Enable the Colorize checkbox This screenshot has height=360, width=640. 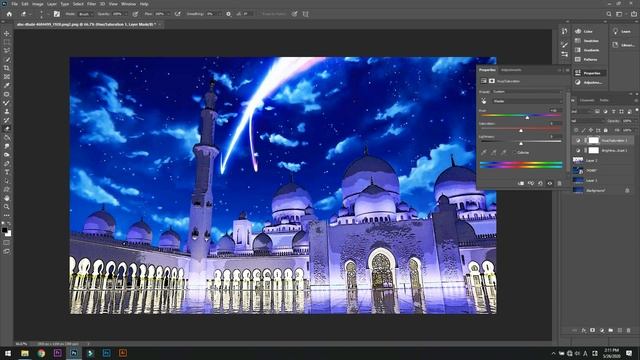click(x=514, y=153)
